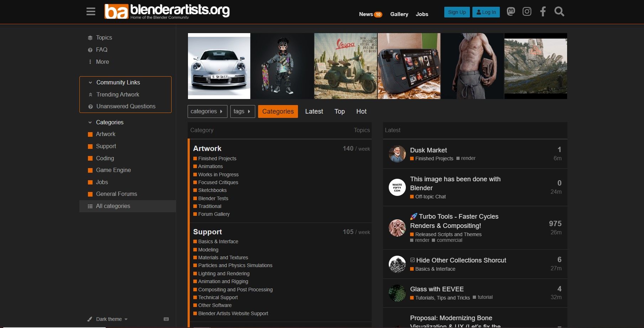The image size is (644, 328).
Task: Visit the Mastodon social icon
Action: (511, 12)
